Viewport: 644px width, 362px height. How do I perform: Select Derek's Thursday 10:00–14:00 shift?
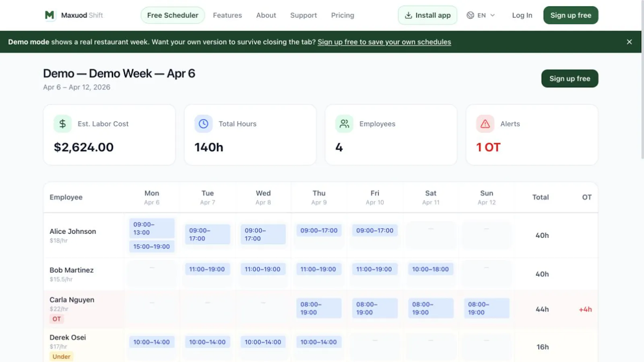click(319, 342)
